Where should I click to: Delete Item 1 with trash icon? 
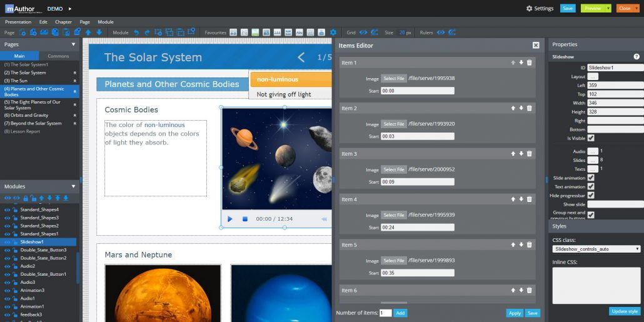530,63
